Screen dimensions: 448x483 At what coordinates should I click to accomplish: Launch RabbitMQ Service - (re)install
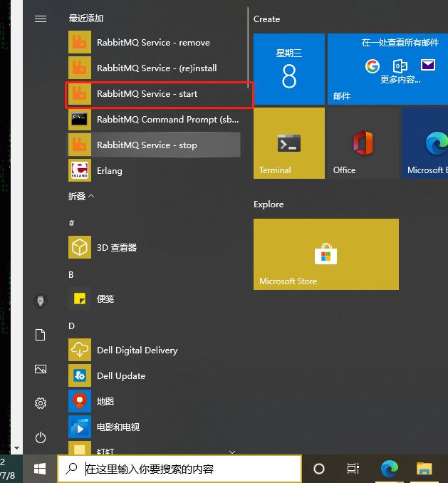pos(154,68)
